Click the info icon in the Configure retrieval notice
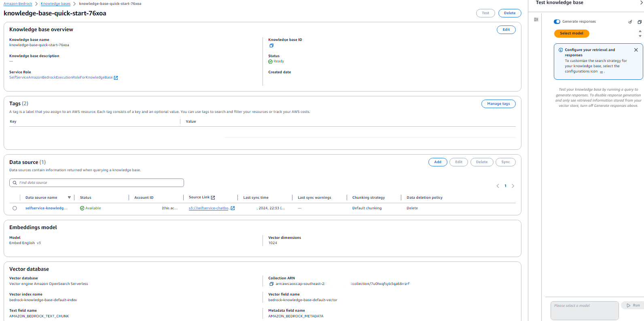644x321 pixels. [561, 50]
